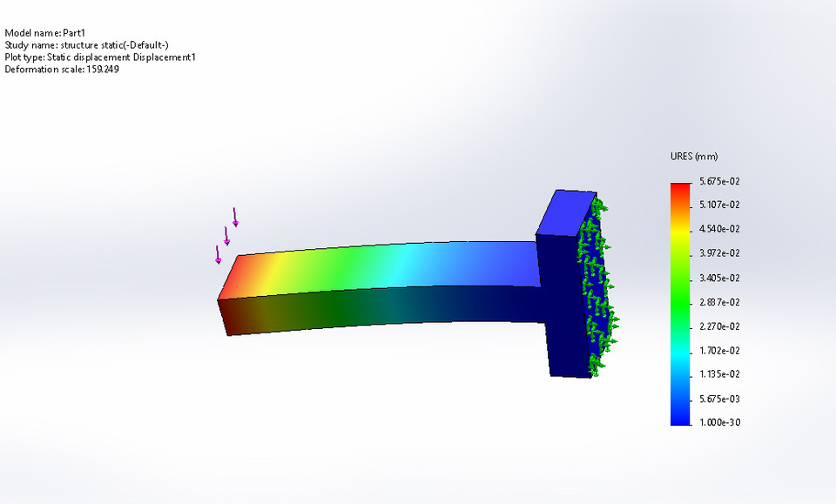Click the URES (mm) legend title
The height and width of the screenshot is (504, 836).
point(692,157)
